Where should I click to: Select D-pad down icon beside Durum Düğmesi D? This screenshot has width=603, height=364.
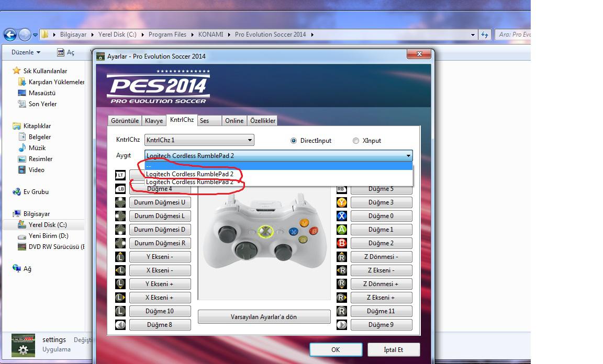(x=120, y=230)
